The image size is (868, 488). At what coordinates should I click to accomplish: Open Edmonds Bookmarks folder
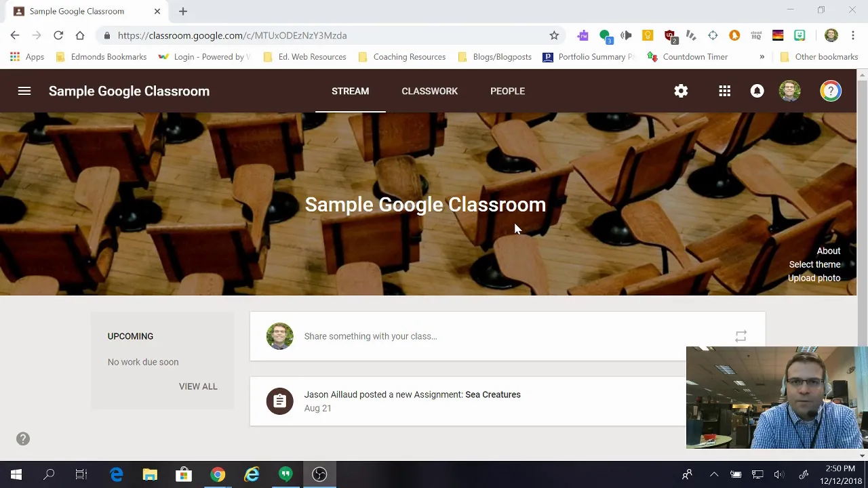(x=101, y=57)
